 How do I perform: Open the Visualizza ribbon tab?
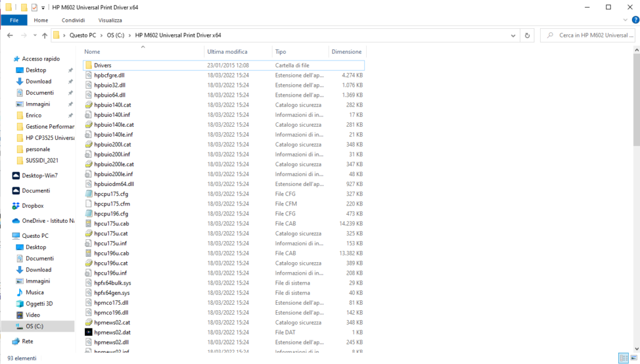110,20
